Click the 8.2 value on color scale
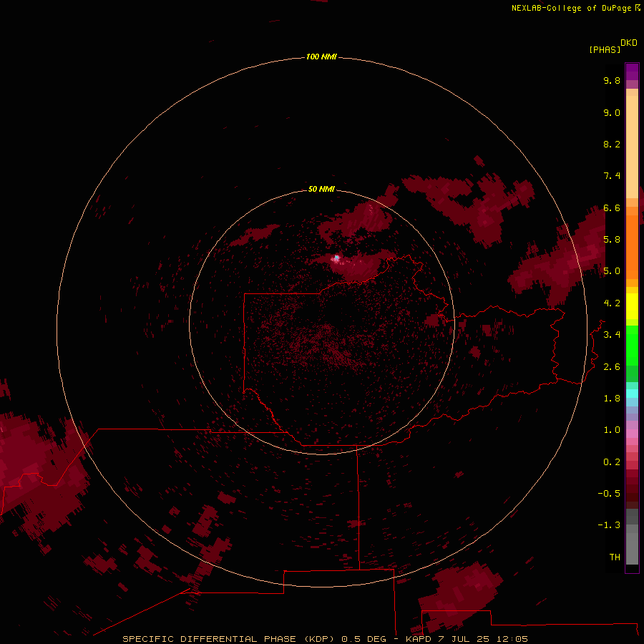644x644 pixels. (612, 144)
